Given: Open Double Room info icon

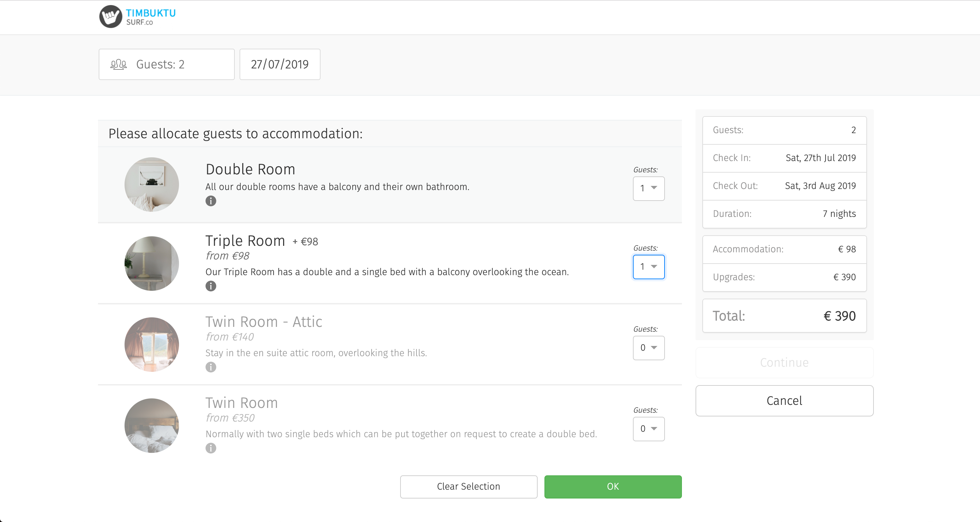Looking at the screenshot, I should [x=211, y=201].
